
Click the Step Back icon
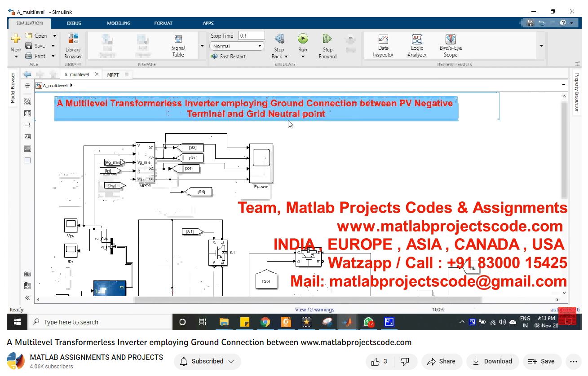[279, 39]
